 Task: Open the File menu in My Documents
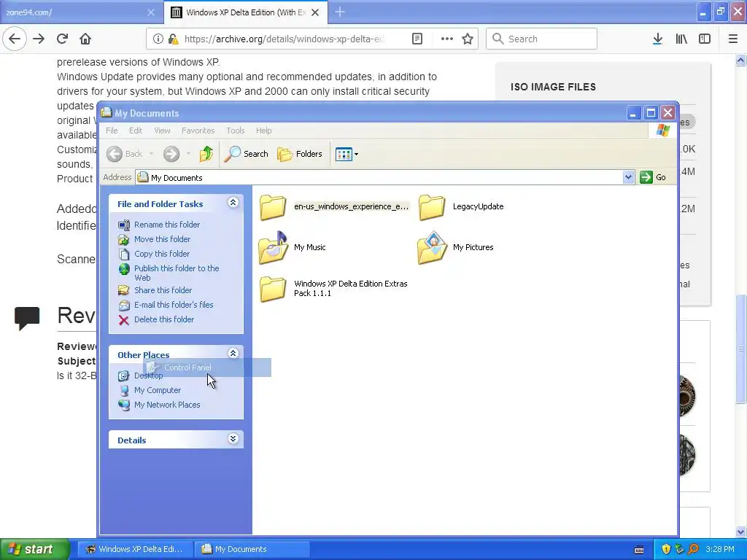[112, 131]
